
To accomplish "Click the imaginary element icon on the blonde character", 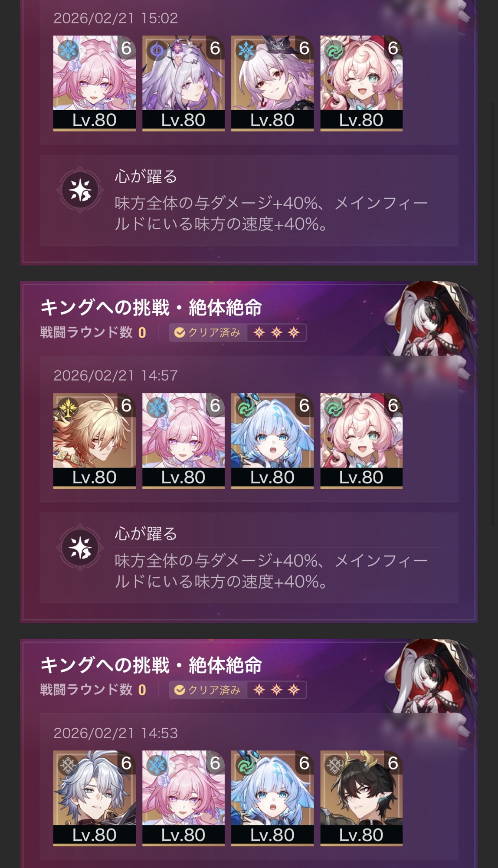I will (68, 408).
